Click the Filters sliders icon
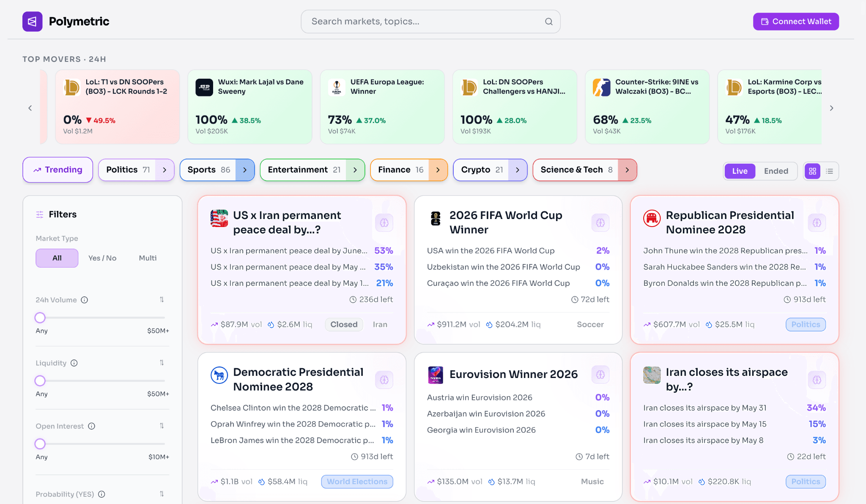866x504 pixels. (x=40, y=214)
